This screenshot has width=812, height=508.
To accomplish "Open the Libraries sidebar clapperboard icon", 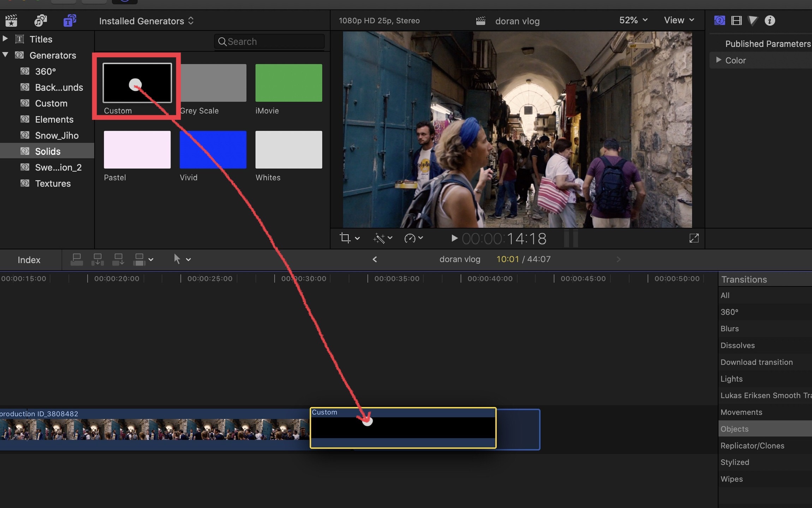I will coord(12,21).
